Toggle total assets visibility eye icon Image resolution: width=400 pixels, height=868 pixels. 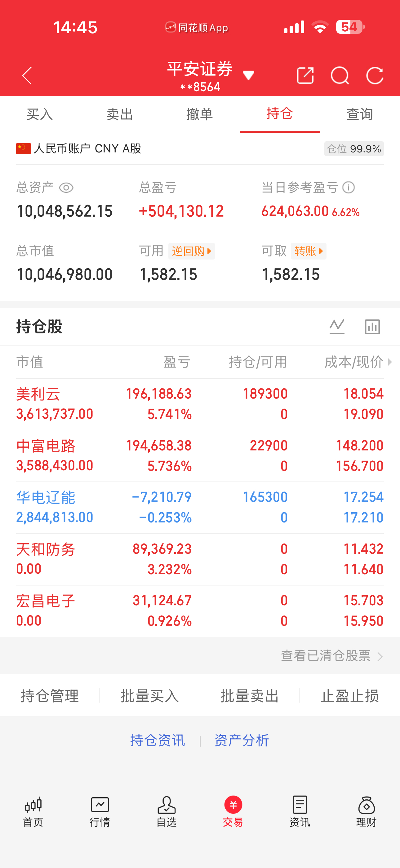point(66,188)
